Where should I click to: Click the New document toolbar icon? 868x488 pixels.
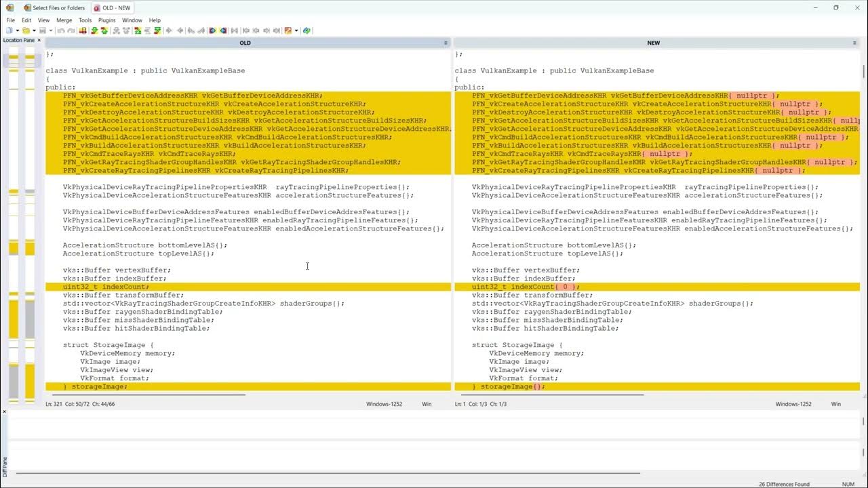pyautogui.click(x=8, y=30)
